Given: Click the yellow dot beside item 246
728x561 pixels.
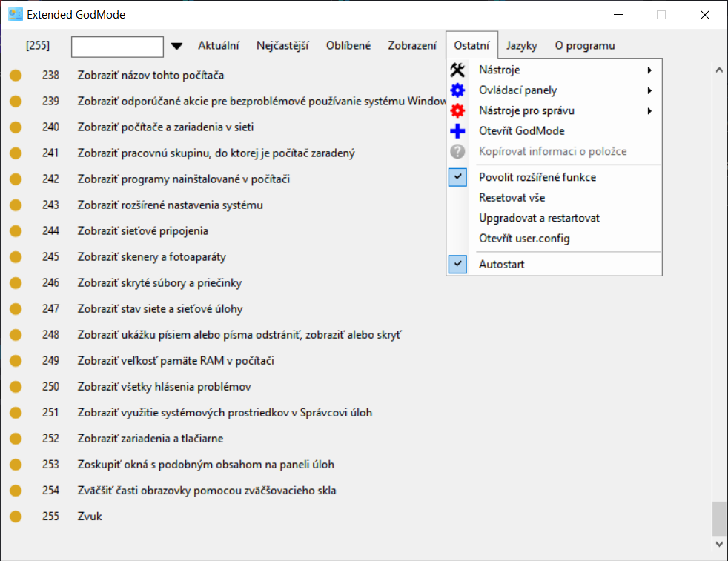Looking at the screenshot, I should (x=15, y=283).
